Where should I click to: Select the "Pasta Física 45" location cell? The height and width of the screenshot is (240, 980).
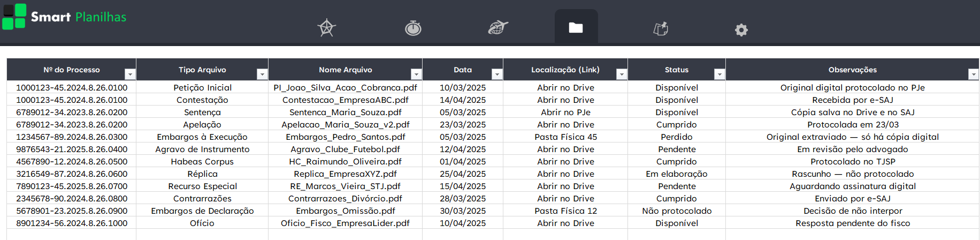[x=565, y=137]
